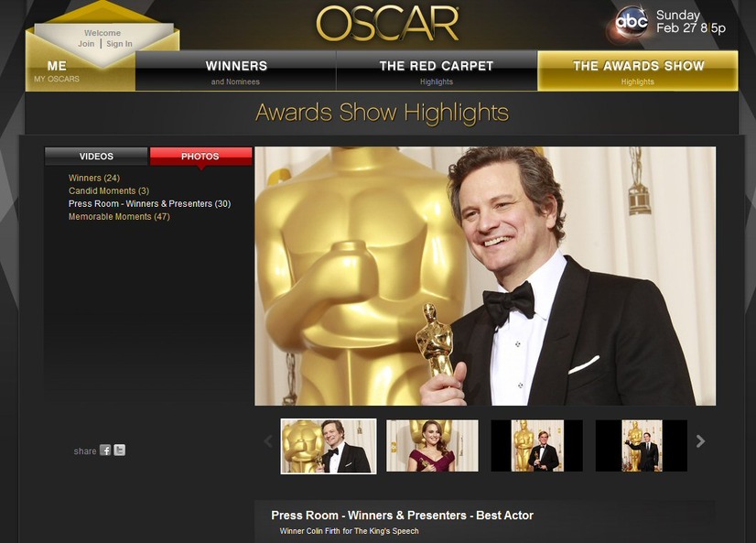Open Press Room - Winners & Presenters (30)
Viewport: 756px width, 543px height.
click(x=149, y=204)
